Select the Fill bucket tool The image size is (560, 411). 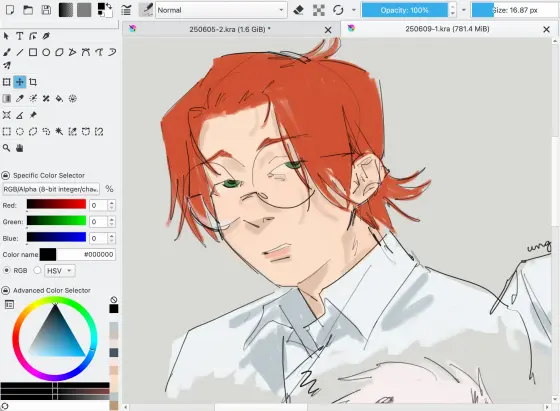(x=59, y=98)
